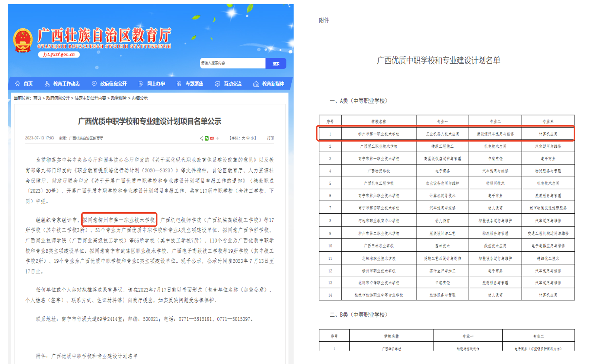Open 法定主动公开内容 breadcrumb link
Screen dimensions: 614x364
[90, 98]
